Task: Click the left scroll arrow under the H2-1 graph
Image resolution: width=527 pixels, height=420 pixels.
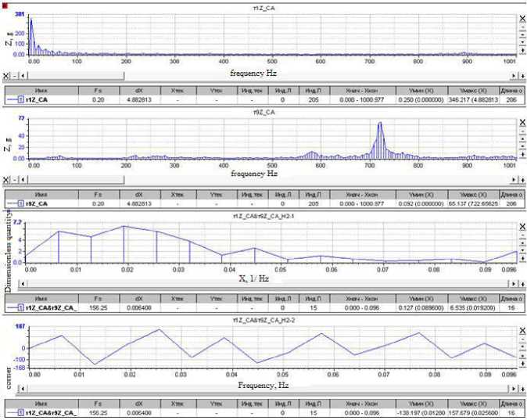Action: (x=23, y=284)
